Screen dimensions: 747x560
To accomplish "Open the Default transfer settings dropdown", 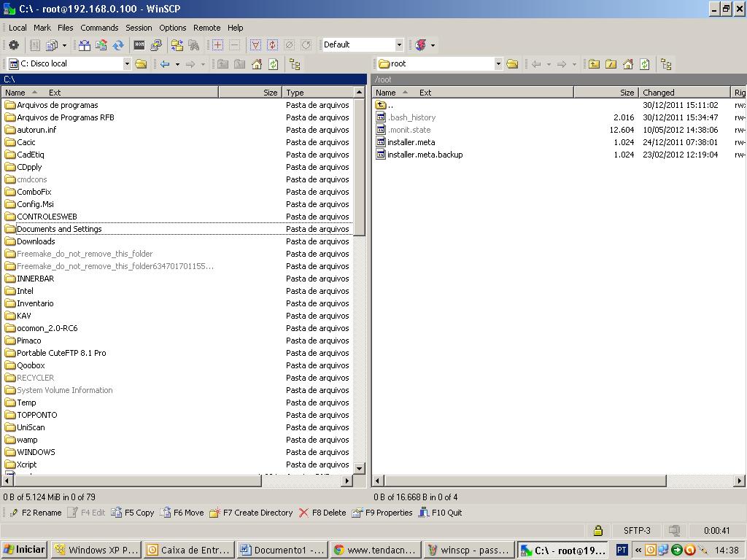I will pos(399,44).
